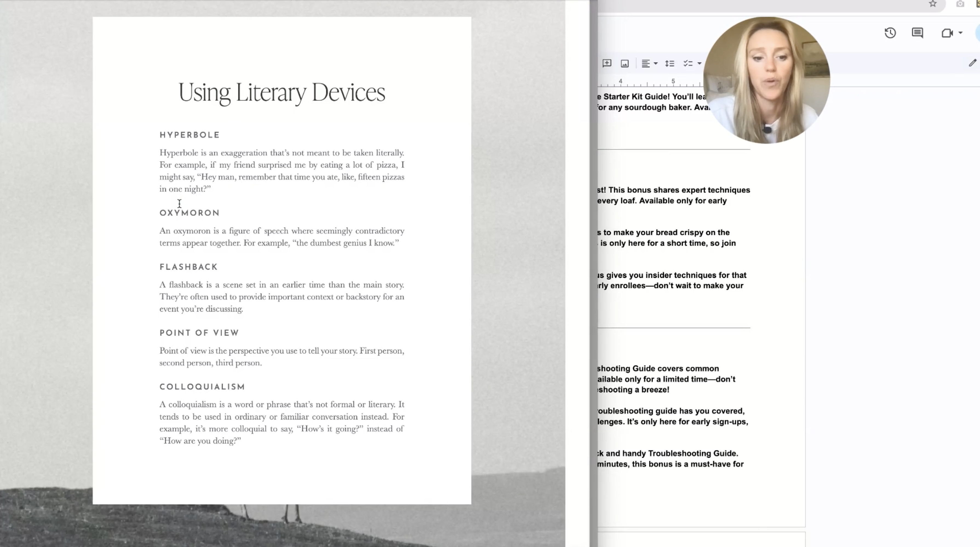The image size is (980, 547).
Task: Click the text 'shooting Guide covers common'
Action: pyautogui.click(x=658, y=368)
